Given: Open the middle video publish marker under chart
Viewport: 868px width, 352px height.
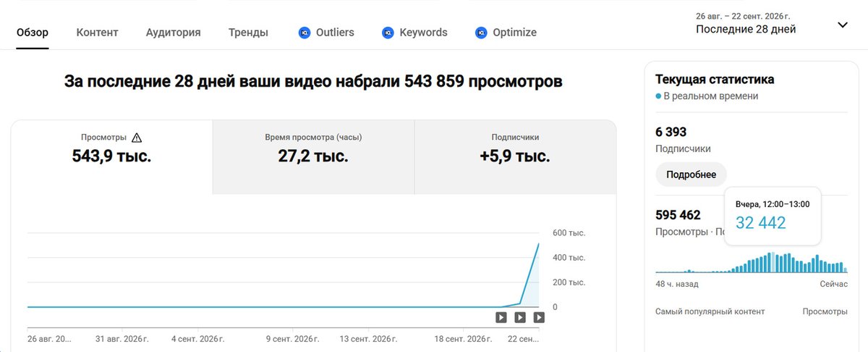Looking at the screenshot, I should point(519,317).
